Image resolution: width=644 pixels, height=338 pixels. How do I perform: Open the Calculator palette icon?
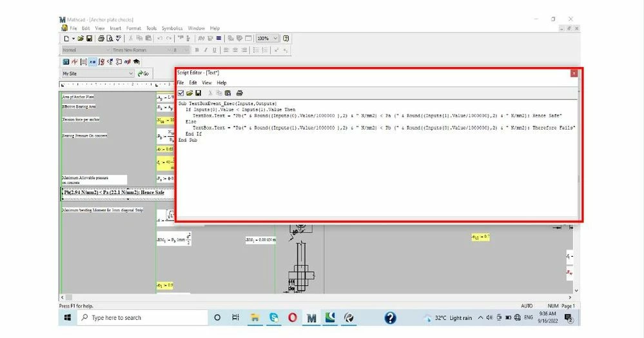(x=66, y=62)
